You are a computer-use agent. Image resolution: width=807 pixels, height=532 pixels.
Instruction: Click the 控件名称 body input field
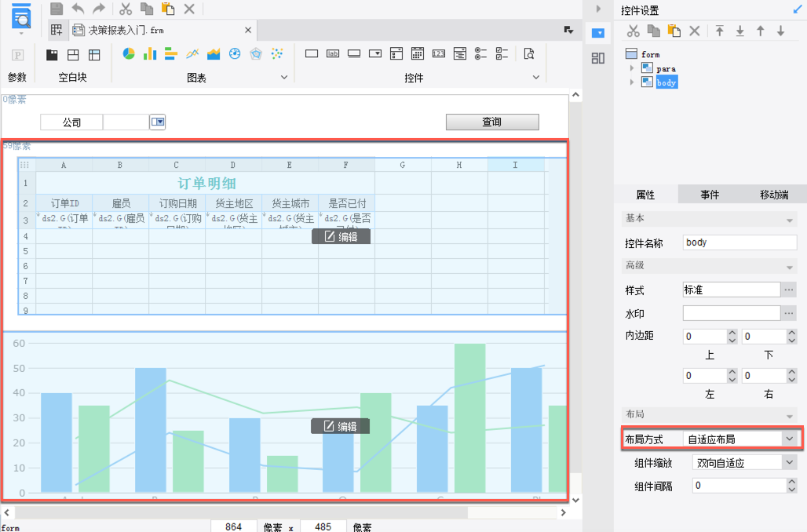pyautogui.click(x=739, y=242)
